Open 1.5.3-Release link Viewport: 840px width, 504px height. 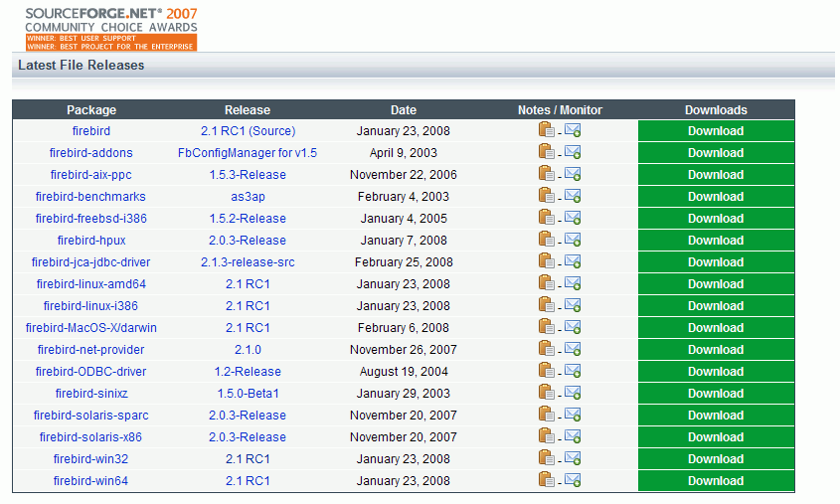click(248, 175)
